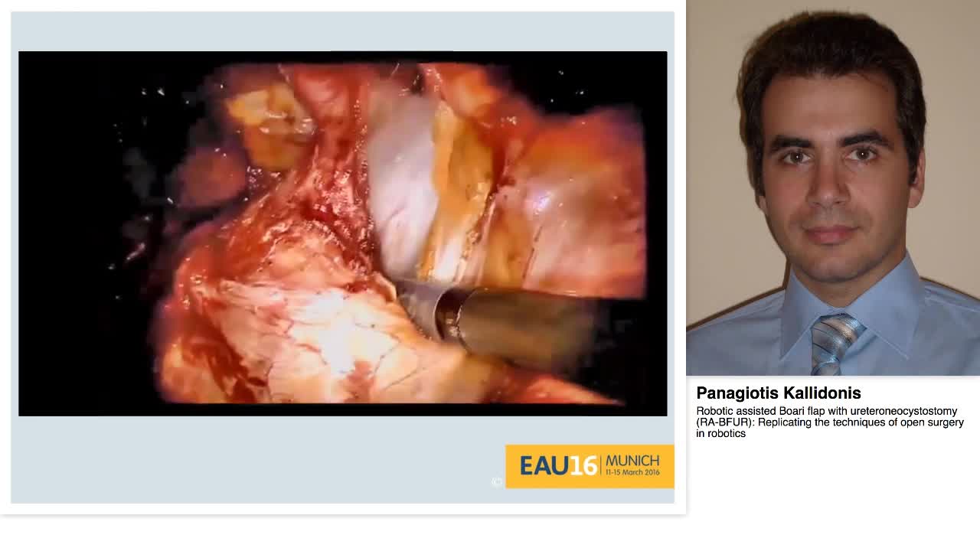Viewport: 980px width, 551px height.
Task: Open the Panagiotis Kallidonis speaker profile
Action: 779,393
